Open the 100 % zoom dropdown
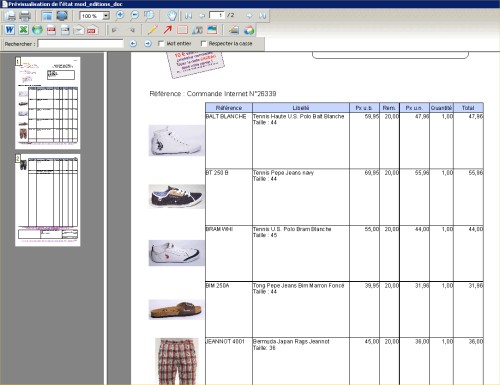Image resolution: width=500 pixels, height=385 pixels. click(x=106, y=16)
